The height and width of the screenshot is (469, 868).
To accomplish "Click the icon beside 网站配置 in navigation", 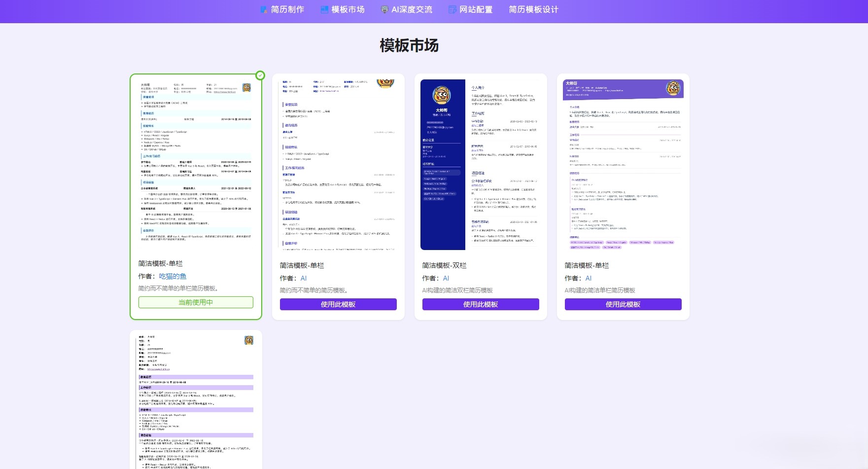I will pyautogui.click(x=452, y=9).
